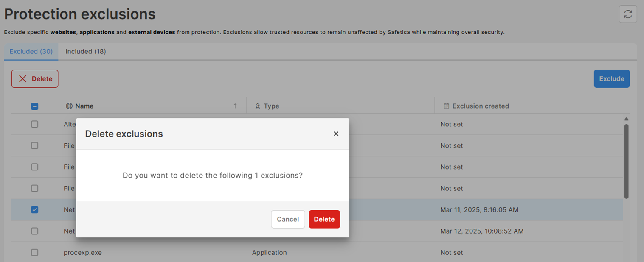The height and width of the screenshot is (262, 644).
Task: Click the Delete exclusions dialog title
Action: (124, 134)
